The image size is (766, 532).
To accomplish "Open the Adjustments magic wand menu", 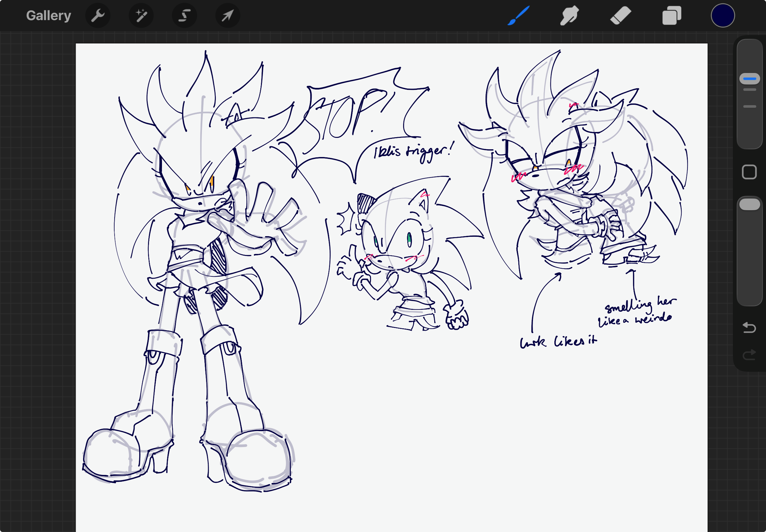I will 141,16.
